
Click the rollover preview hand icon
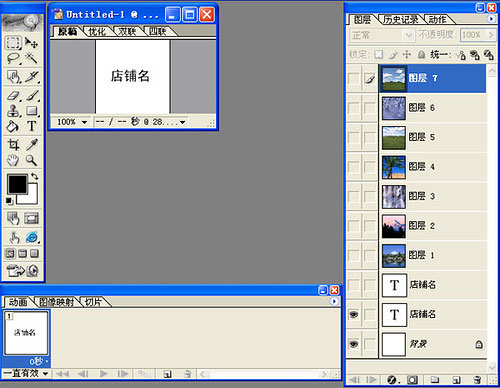14,237
